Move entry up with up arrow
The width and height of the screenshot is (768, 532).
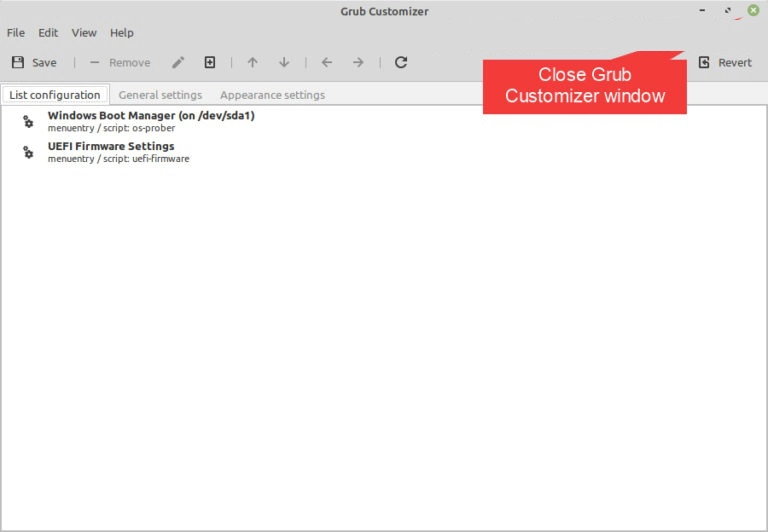[x=252, y=62]
